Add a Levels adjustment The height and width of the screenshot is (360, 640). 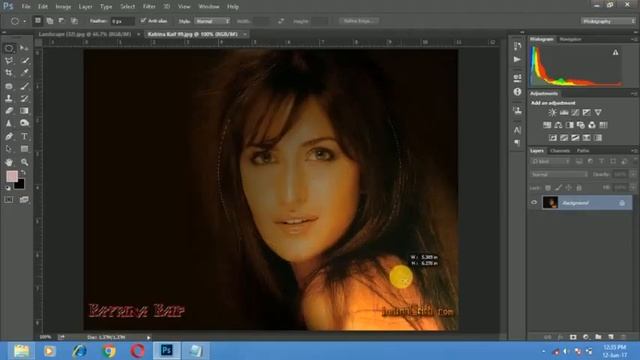pos(564,112)
